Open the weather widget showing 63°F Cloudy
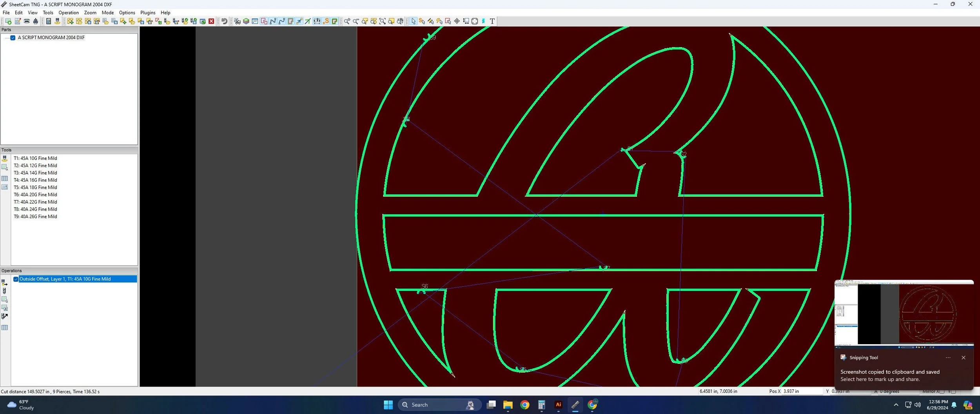Screen dimensions: 980x414 pyautogui.click(x=22, y=405)
